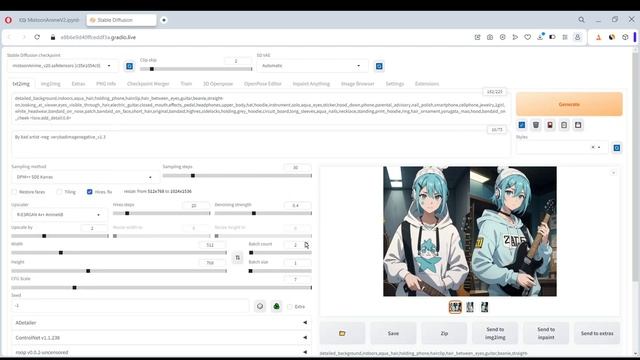Click Send to img2img button
The width and height of the screenshot is (640, 360).
click(x=495, y=333)
